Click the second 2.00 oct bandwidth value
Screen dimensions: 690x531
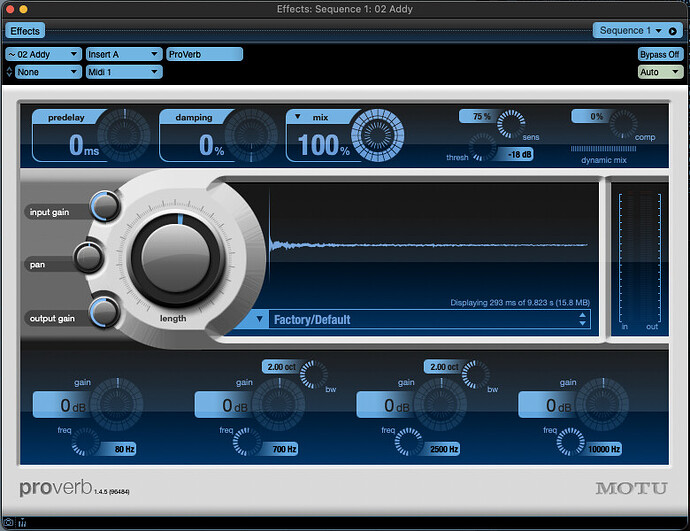pyautogui.click(x=444, y=367)
